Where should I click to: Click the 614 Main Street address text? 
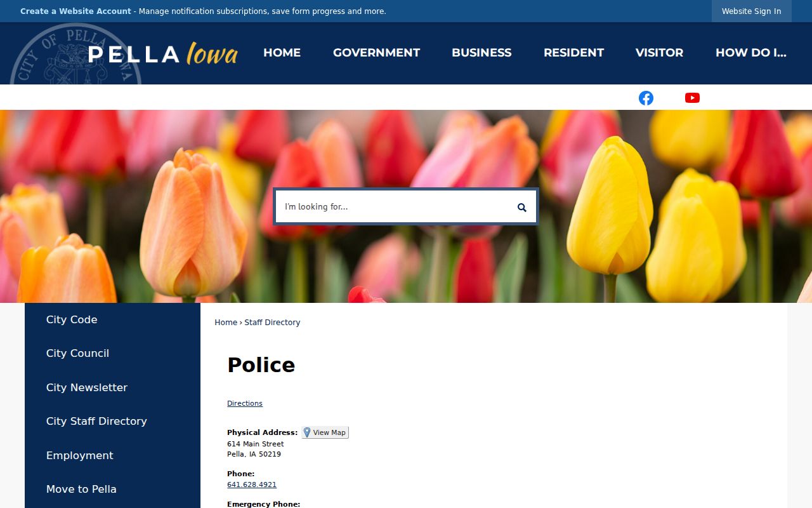click(256, 444)
